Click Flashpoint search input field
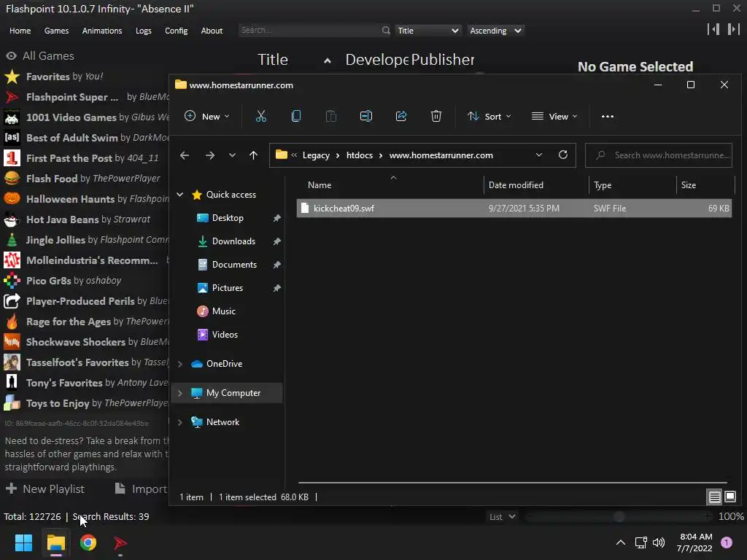Screen dimensions: 747x560 [310, 31]
